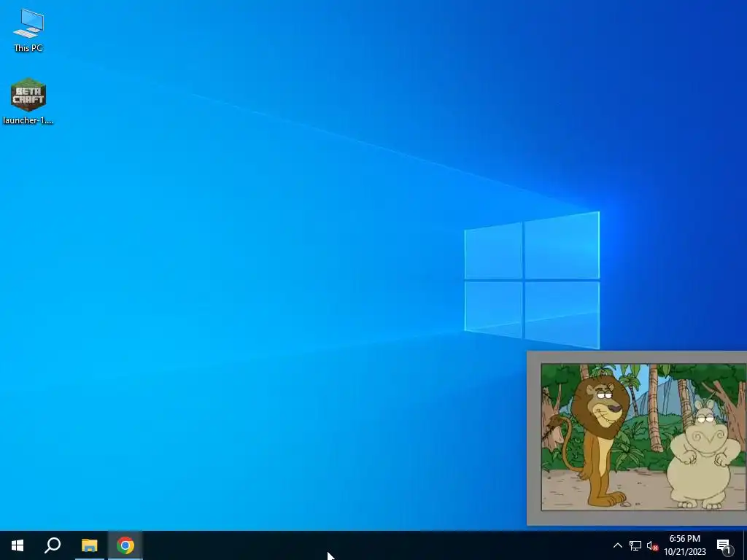Open the notification Action Center
The height and width of the screenshot is (560, 747).
(724, 545)
